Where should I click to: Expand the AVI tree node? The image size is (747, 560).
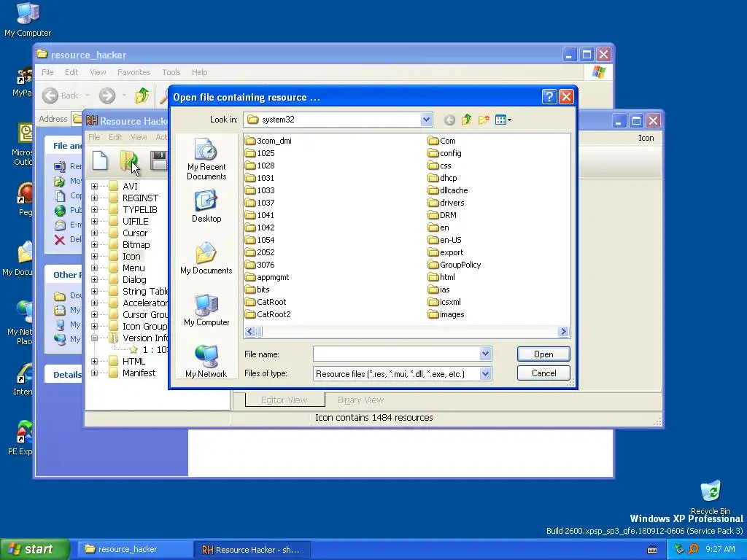click(x=94, y=186)
